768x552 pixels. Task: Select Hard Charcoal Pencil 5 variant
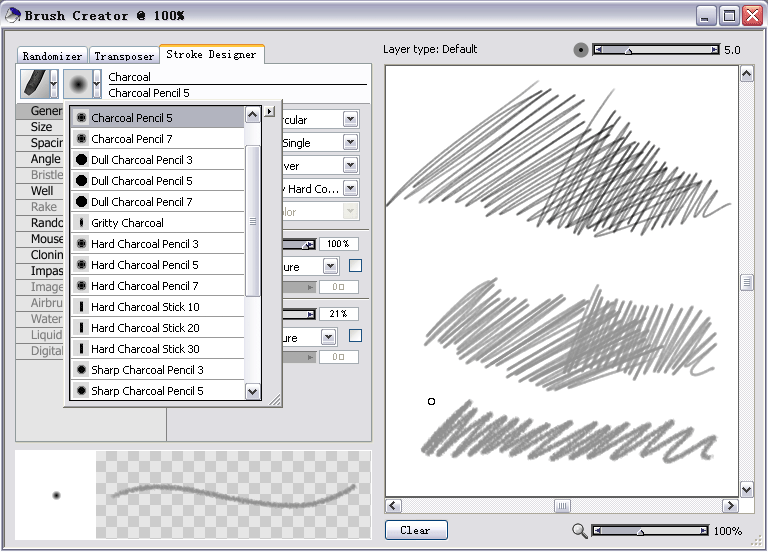[x=145, y=265]
